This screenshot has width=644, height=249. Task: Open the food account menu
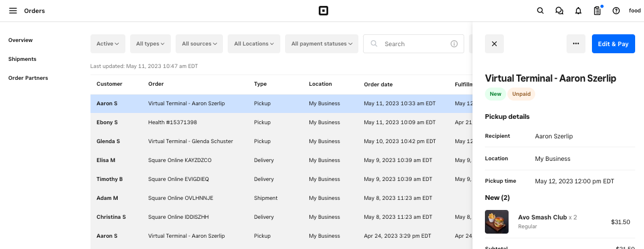click(x=635, y=11)
